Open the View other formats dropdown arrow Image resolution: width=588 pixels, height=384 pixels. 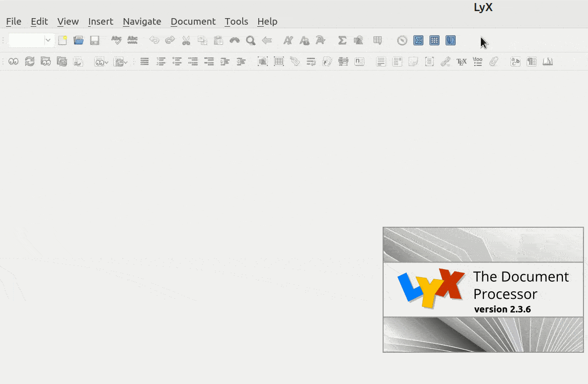106,61
